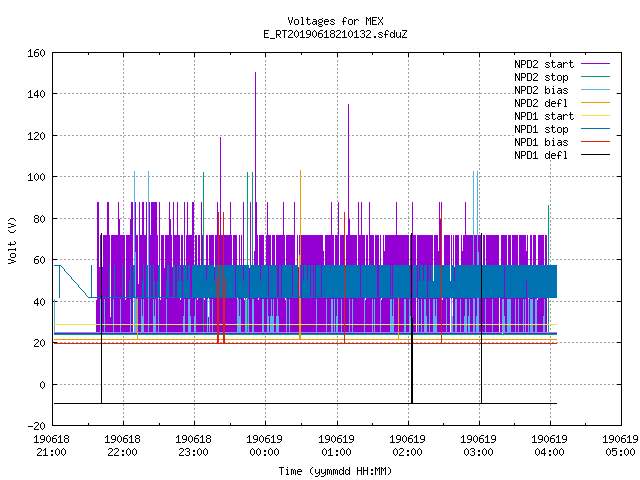Click the y-axis tick value 40

point(39,302)
